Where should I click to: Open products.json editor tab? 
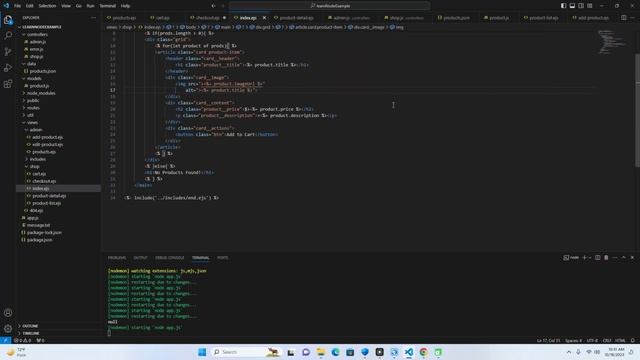(x=456, y=18)
